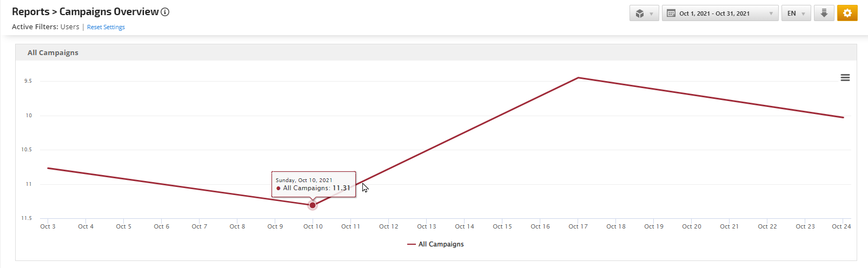
Task: Toggle the All Campaigns legend series
Action: click(441, 244)
